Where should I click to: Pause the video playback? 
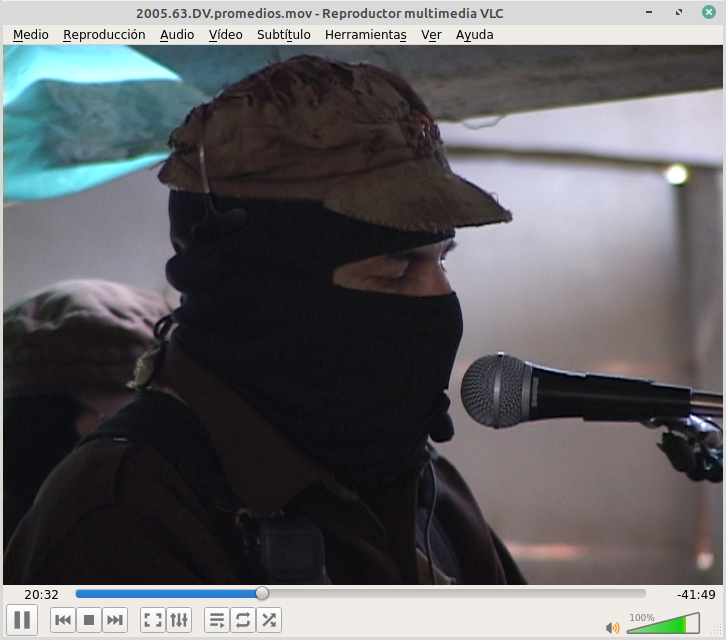[22, 620]
